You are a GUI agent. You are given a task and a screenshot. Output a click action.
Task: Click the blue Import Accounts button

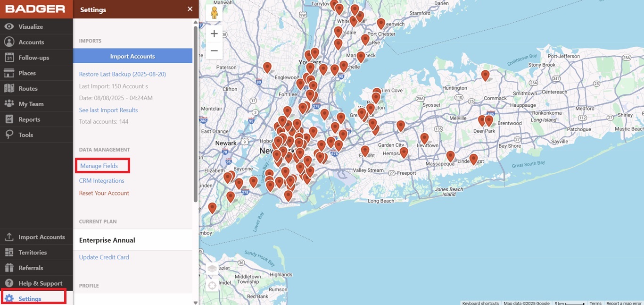[132, 56]
